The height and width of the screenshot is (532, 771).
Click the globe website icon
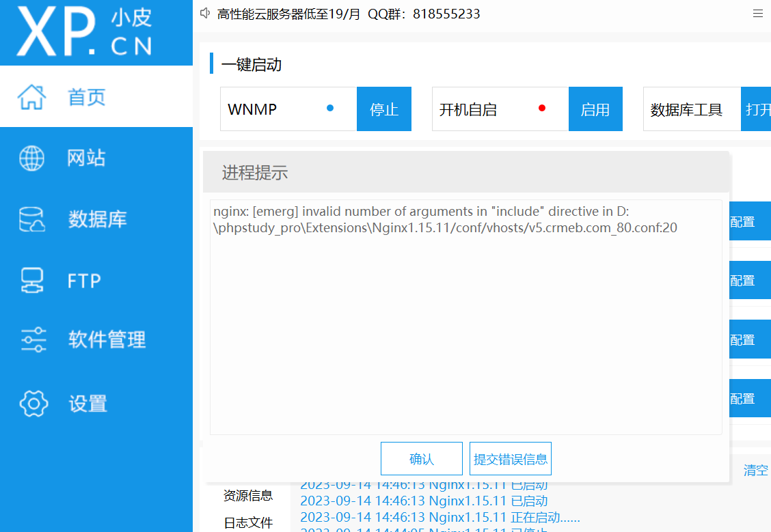click(x=32, y=158)
